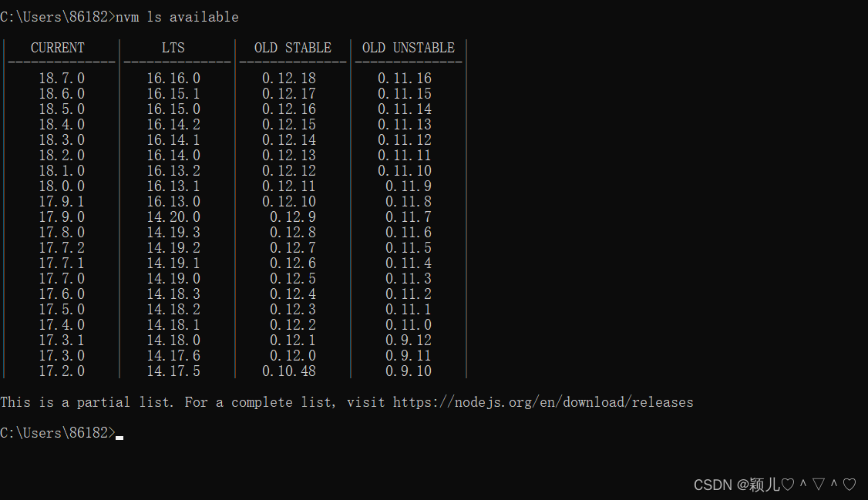Click the OLD STABLE column header
Viewport: 868px width, 500px height.
tap(292, 48)
